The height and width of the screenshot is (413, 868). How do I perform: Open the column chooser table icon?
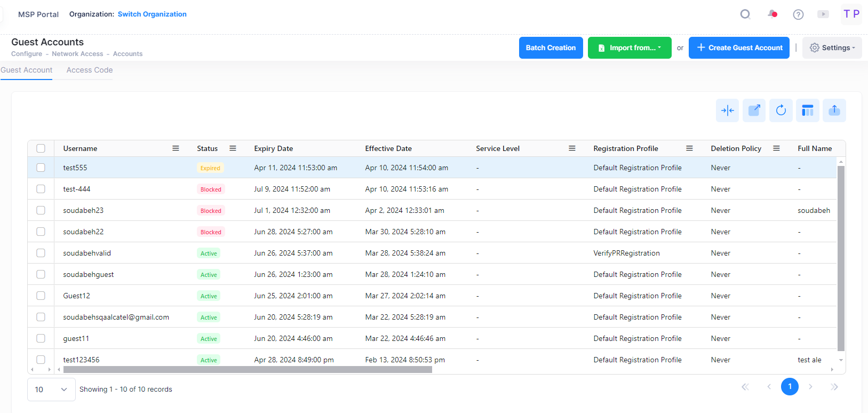807,110
